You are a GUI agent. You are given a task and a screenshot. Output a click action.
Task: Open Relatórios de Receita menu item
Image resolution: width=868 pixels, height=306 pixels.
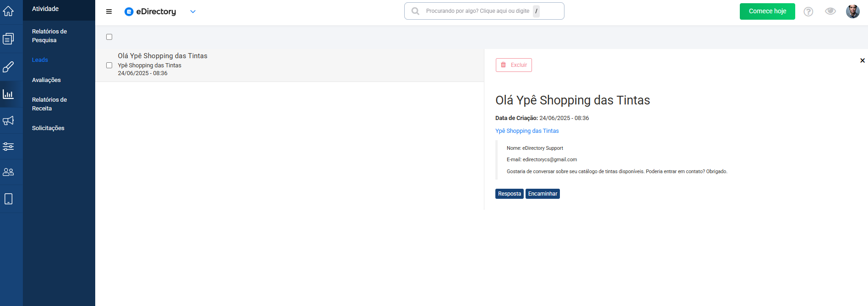49,104
